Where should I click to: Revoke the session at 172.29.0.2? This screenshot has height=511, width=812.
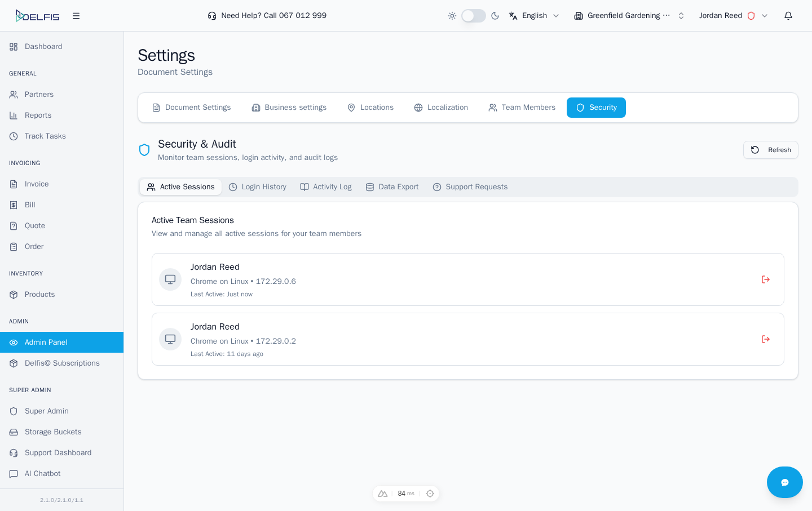click(x=765, y=339)
